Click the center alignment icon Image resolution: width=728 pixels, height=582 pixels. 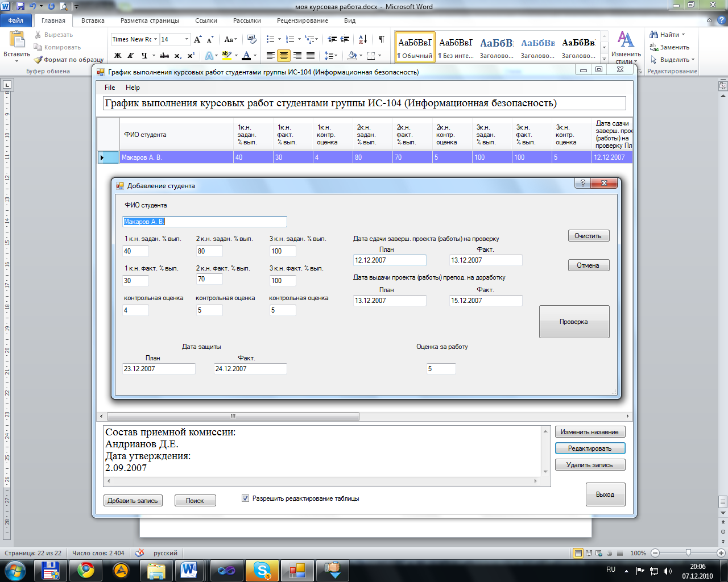click(284, 56)
